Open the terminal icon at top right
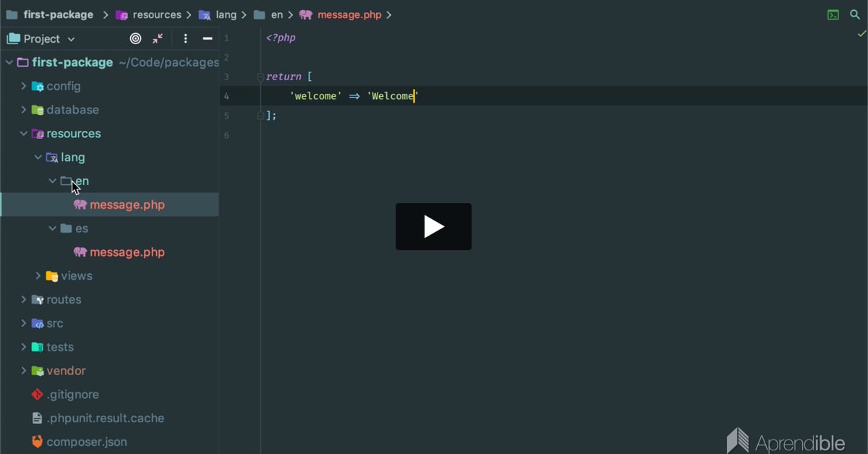868x454 pixels. (833, 14)
